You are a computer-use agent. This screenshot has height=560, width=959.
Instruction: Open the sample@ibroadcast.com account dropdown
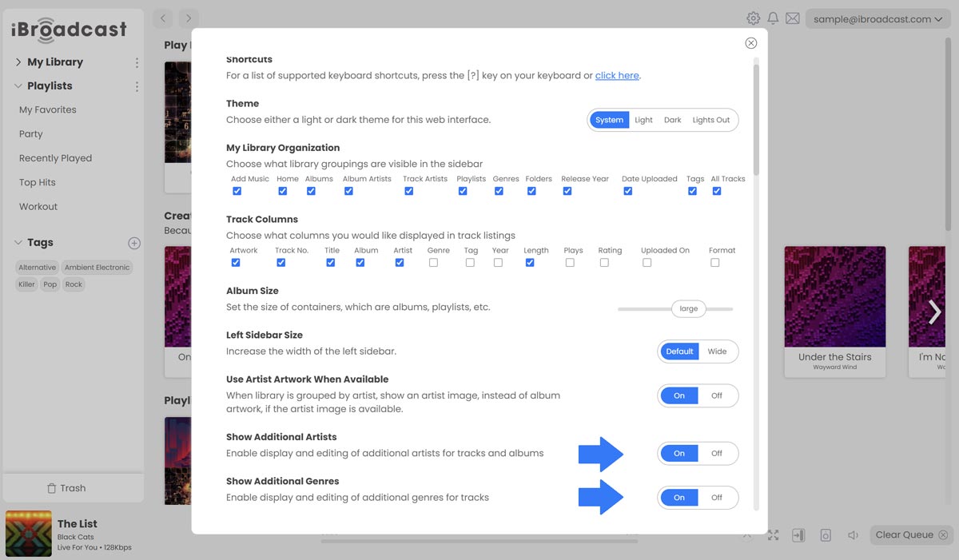877,19
